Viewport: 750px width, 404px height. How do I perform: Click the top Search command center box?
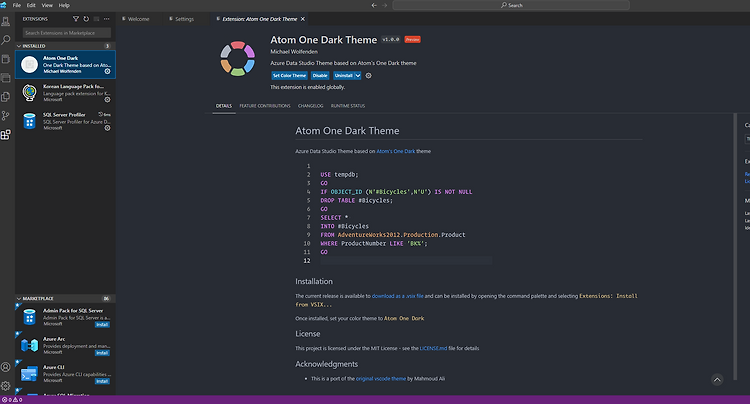(x=511, y=5)
